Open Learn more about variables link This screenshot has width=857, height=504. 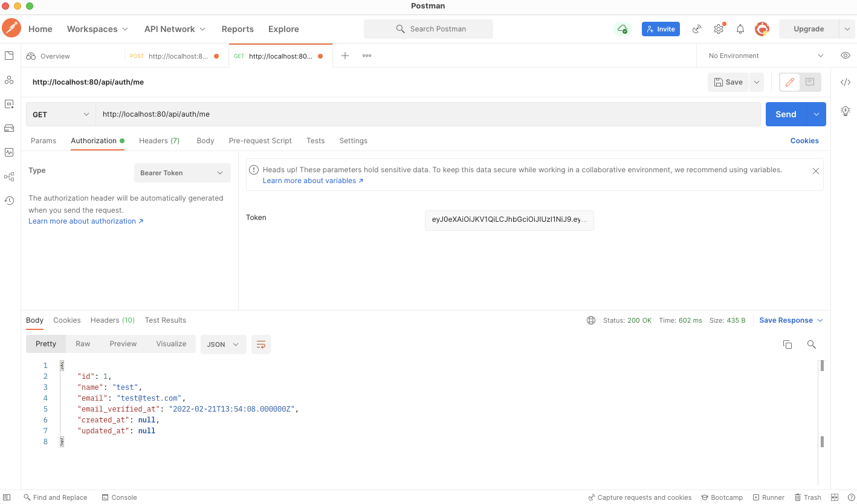tap(313, 181)
